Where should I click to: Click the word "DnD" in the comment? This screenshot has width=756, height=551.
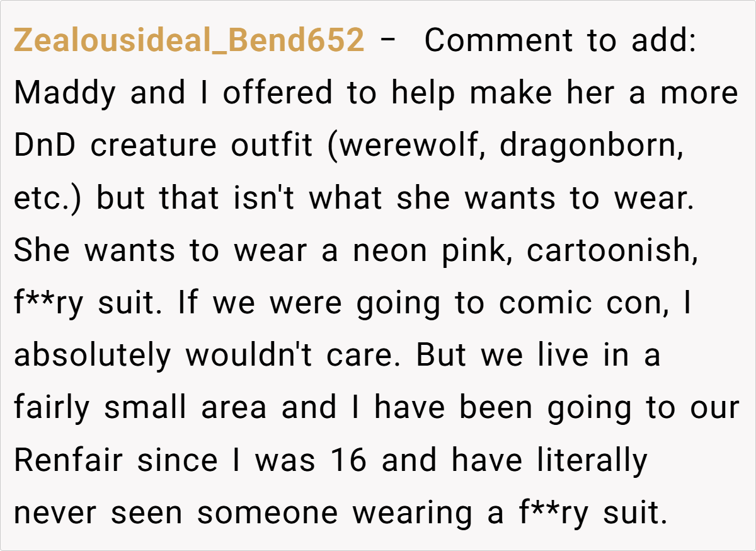click(x=44, y=146)
